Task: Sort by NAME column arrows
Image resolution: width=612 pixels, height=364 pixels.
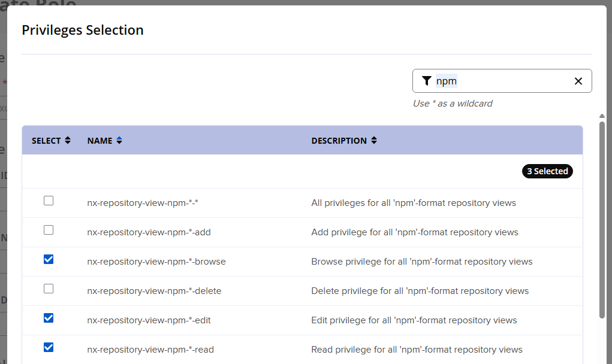Action: 119,140
